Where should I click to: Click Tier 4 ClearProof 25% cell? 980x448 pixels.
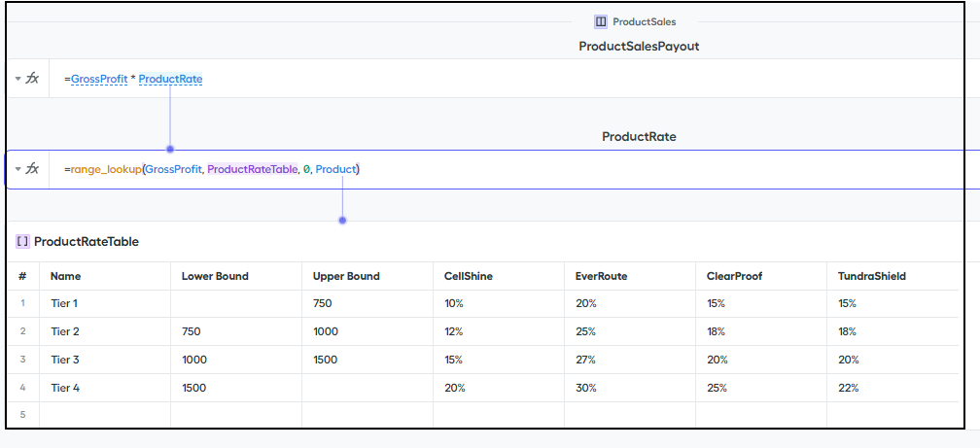[761, 388]
